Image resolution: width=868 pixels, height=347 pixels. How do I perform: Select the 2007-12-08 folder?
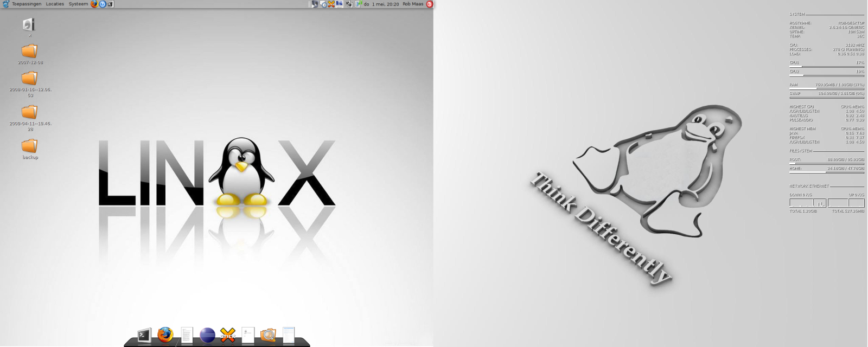[30, 55]
